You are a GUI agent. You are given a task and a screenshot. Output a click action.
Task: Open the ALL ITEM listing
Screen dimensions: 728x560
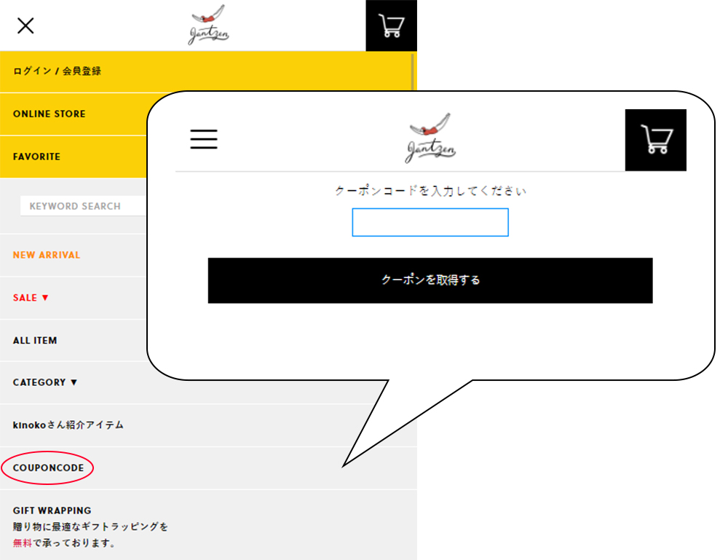(x=35, y=340)
